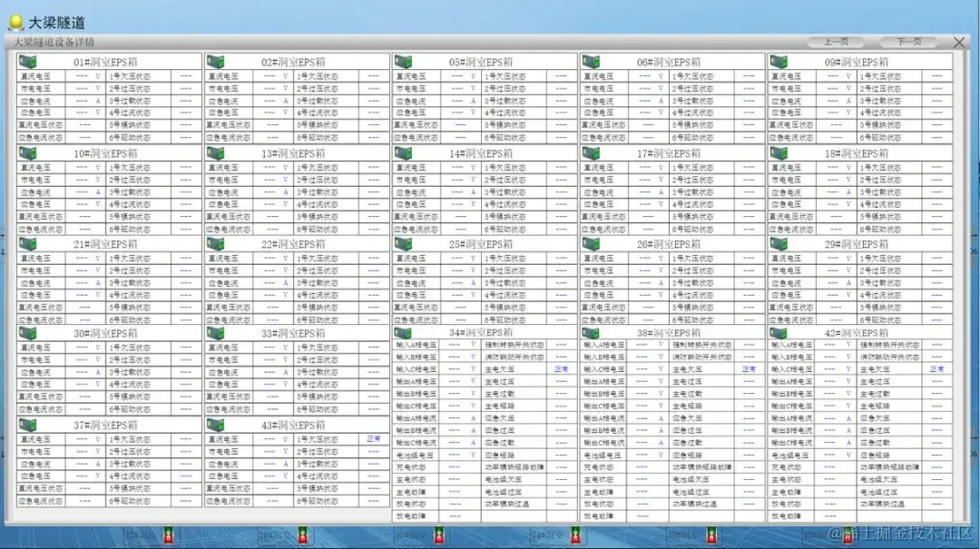This screenshot has height=549, width=980.
Task: Click 应急电流 label in 05# box
Action: click(x=411, y=101)
